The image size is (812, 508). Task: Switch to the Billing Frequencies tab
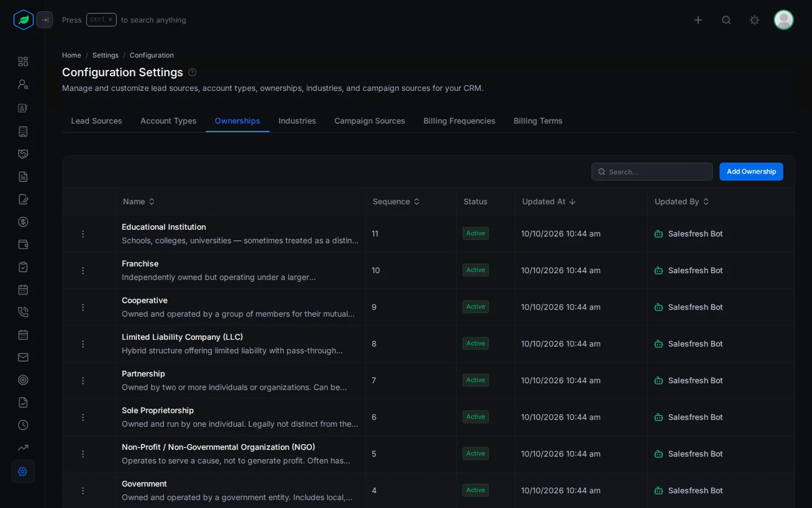pos(460,121)
